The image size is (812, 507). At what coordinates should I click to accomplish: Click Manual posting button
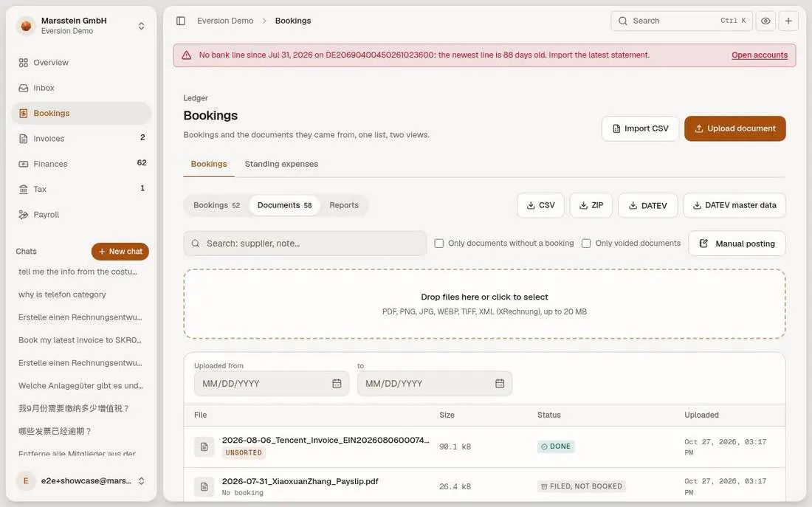(x=737, y=244)
